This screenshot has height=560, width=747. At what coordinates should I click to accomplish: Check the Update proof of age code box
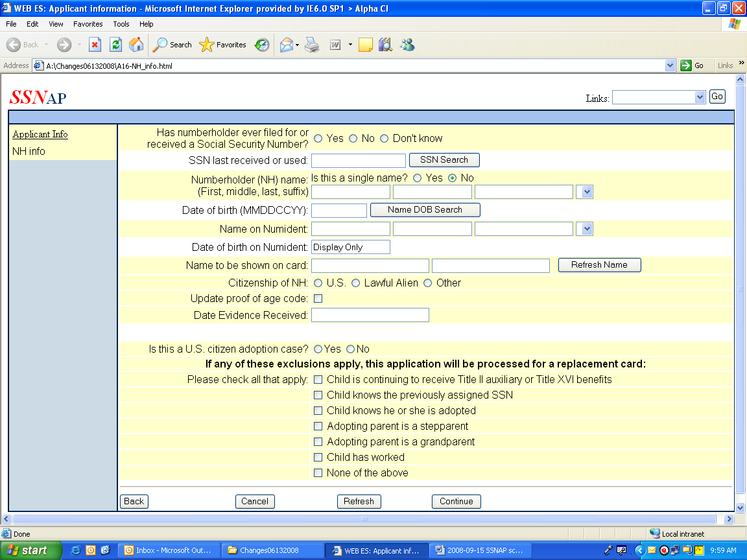pyautogui.click(x=318, y=299)
